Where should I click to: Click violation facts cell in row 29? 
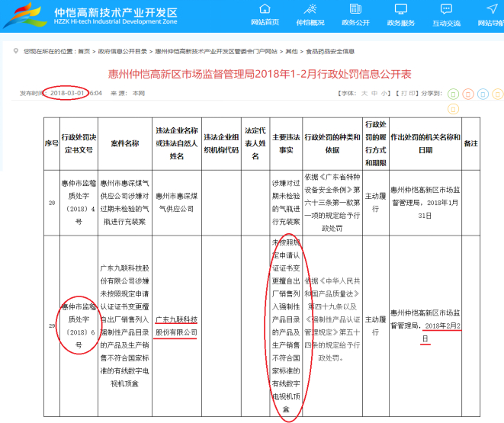coord(286,325)
